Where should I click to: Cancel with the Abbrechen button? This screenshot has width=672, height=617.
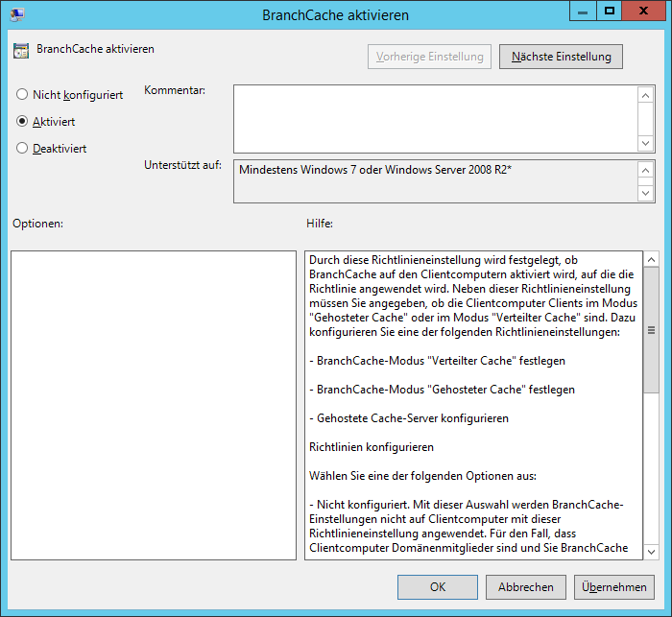[526, 587]
